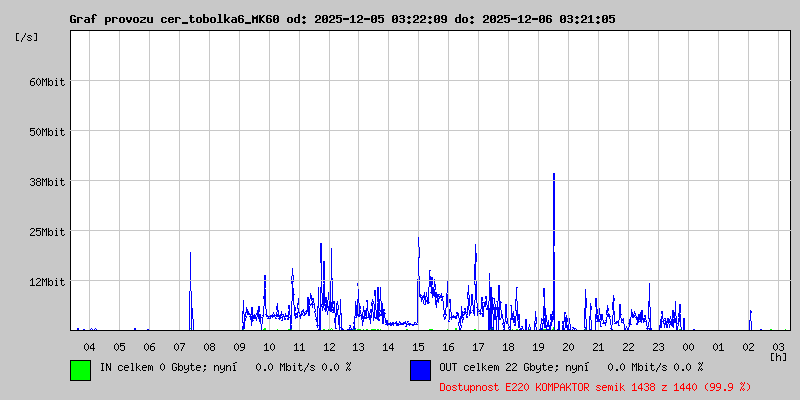Click the graph title text
The height and width of the screenshot is (400, 800).
342,19
